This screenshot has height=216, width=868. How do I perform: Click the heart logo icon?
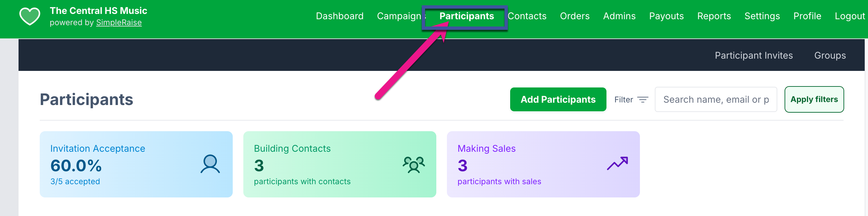pos(30,16)
